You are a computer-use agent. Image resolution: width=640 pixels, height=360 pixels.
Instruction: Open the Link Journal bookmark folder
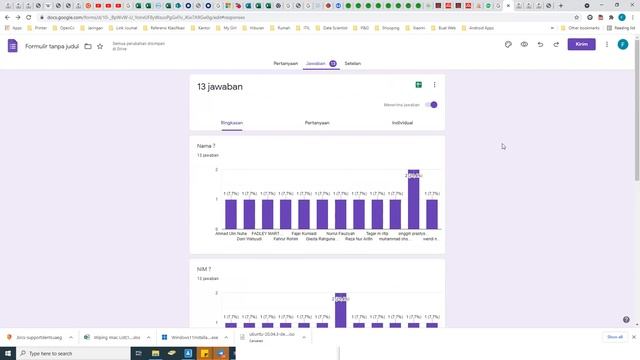click(123, 28)
